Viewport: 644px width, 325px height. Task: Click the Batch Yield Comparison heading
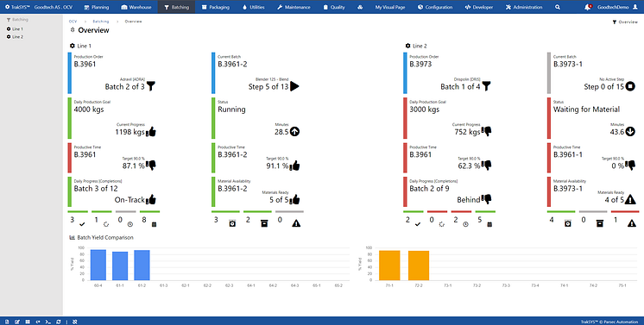point(102,238)
